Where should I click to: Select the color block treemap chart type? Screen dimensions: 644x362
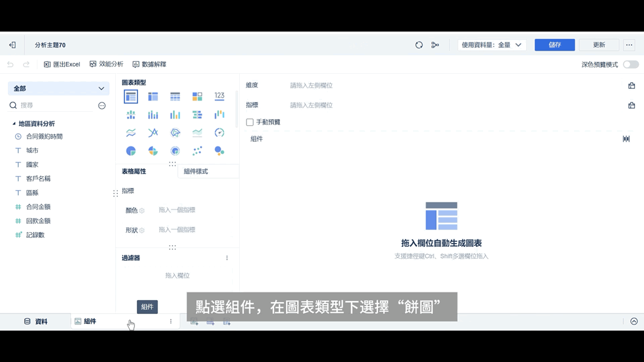click(x=197, y=97)
